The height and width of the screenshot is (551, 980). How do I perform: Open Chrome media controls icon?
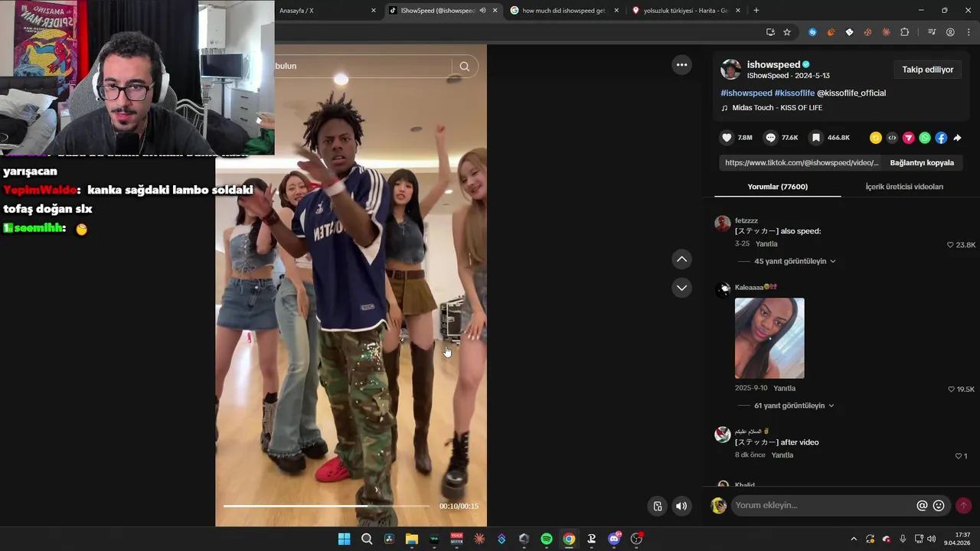click(932, 32)
